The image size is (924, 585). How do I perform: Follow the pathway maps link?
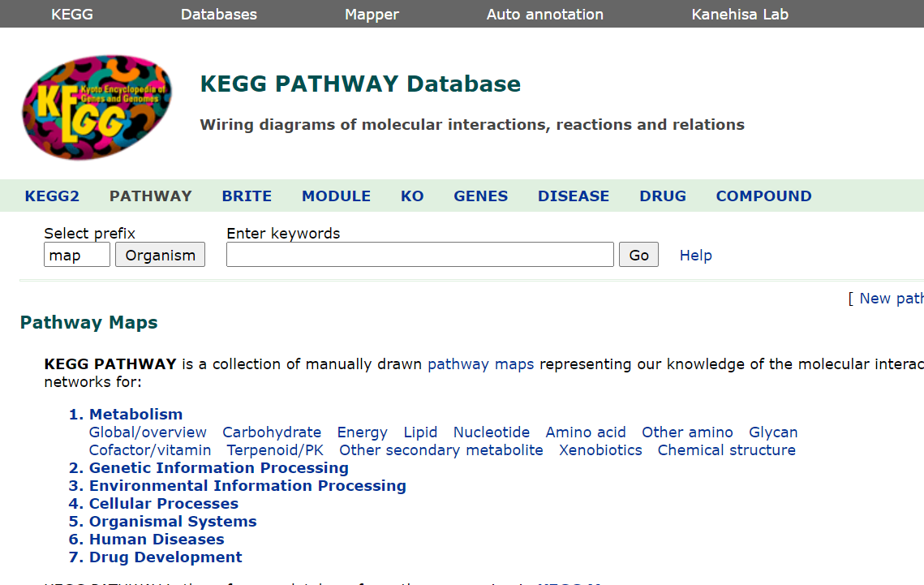480,364
